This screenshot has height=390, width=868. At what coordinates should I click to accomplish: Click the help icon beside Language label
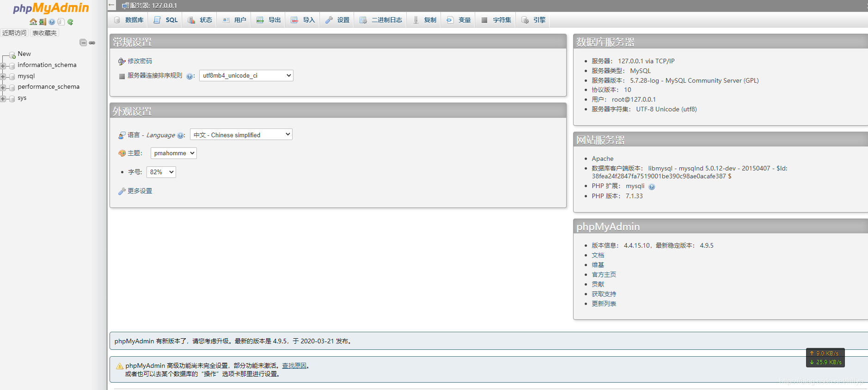coord(180,135)
